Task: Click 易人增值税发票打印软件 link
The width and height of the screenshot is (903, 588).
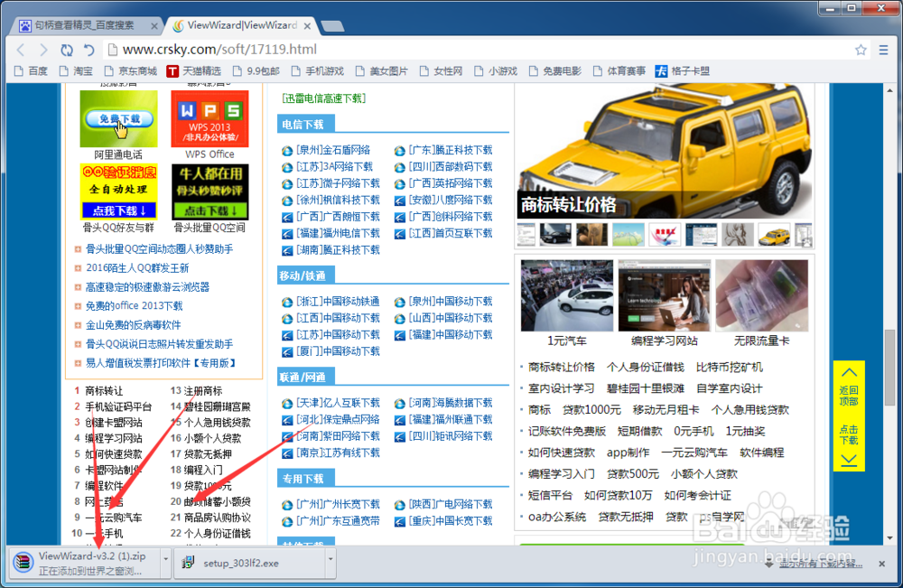Action: coord(161,363)
